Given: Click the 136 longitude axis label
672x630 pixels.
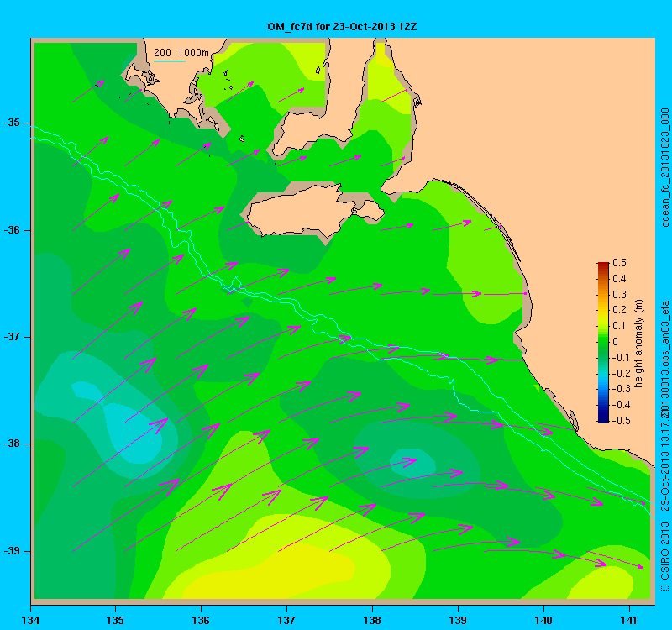Looking at the screenshot, I should 201,620.
